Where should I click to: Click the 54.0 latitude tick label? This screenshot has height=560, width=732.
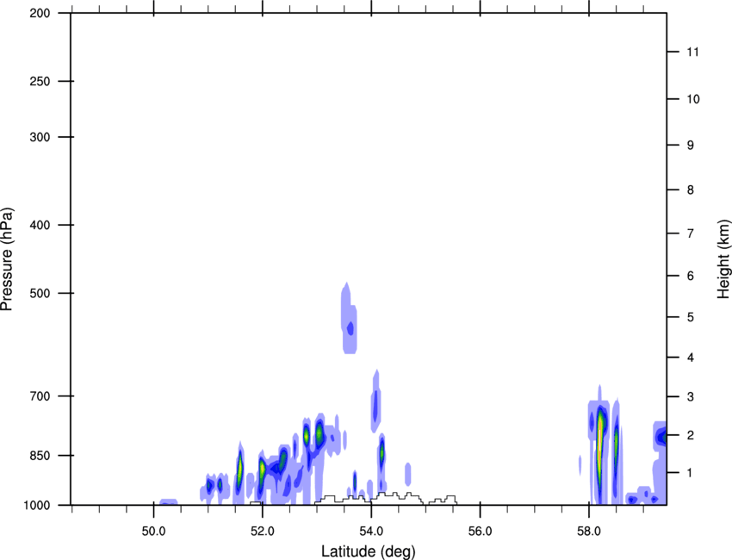click(371, 532)
